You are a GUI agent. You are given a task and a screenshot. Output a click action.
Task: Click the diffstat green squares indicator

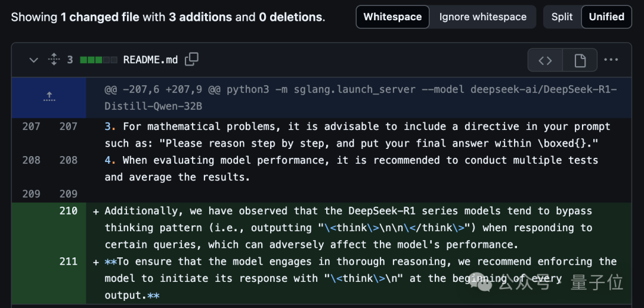(98, 60)
